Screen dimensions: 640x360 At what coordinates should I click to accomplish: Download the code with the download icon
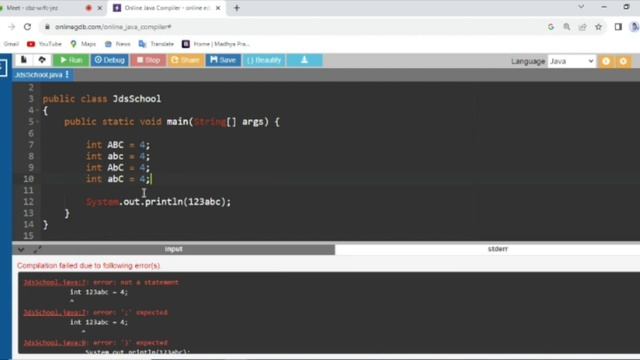click(304, 60)
